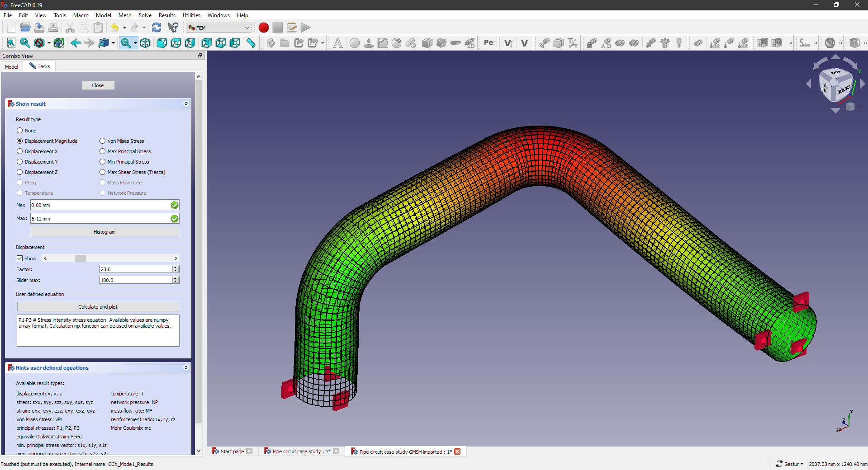Refresh the document with the recompute icon

pyautogui.click(x=157, y=28)
